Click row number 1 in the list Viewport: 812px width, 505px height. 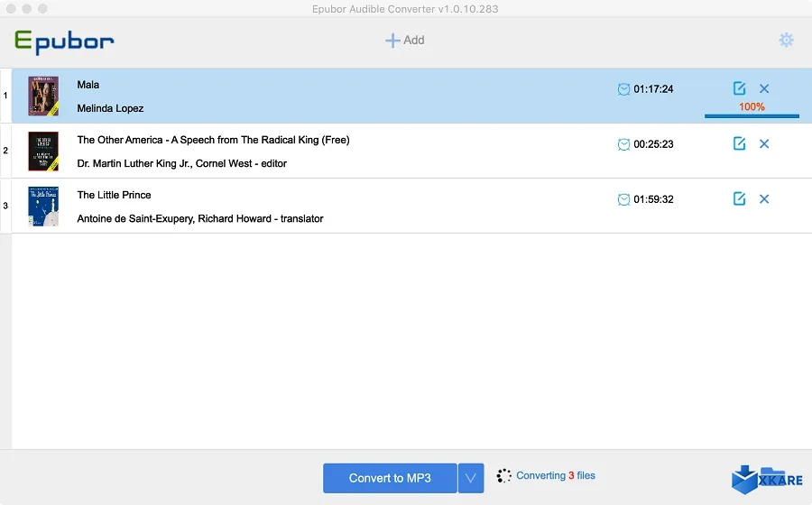5,96
